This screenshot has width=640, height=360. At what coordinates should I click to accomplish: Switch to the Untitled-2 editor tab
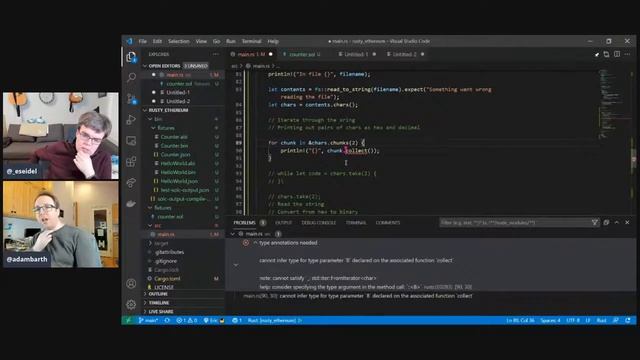pyautogui.click(x=404, y=54)
